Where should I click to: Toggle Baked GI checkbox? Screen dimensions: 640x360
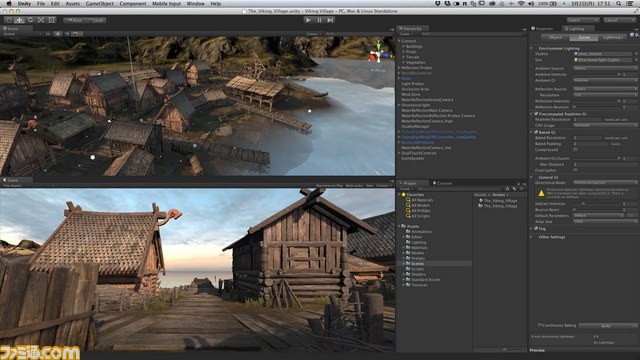536,132
